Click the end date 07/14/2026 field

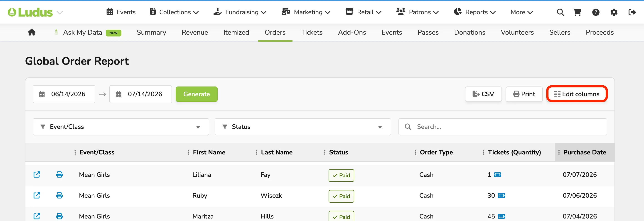click(140, 94)
